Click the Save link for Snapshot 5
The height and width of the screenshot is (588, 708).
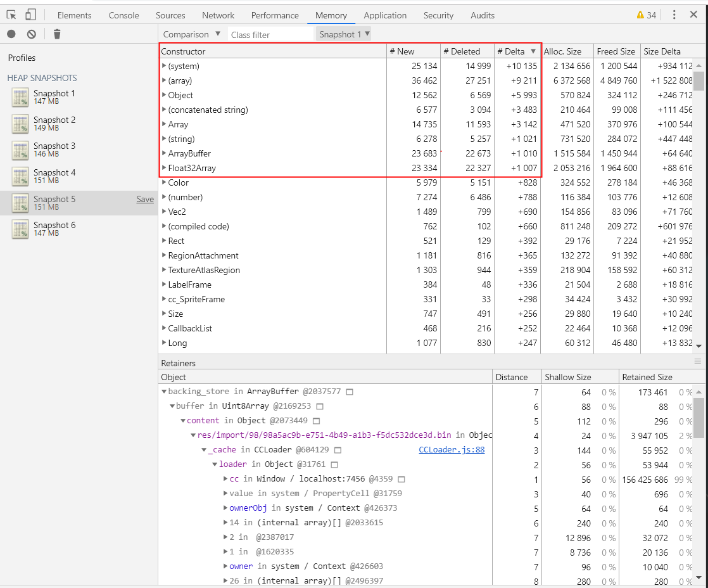coord(145,199)
